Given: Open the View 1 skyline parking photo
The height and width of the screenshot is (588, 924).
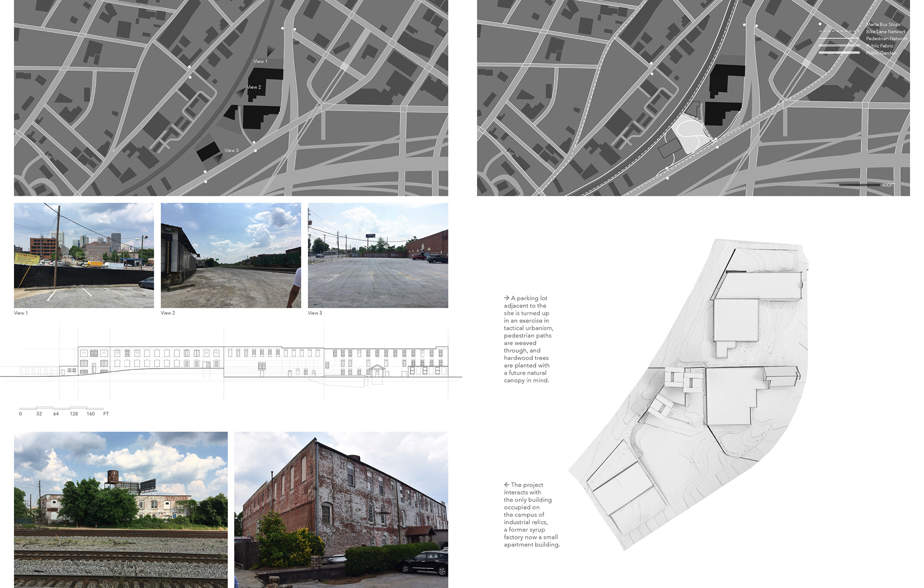Looking at the screenshot, I should 84,255.
